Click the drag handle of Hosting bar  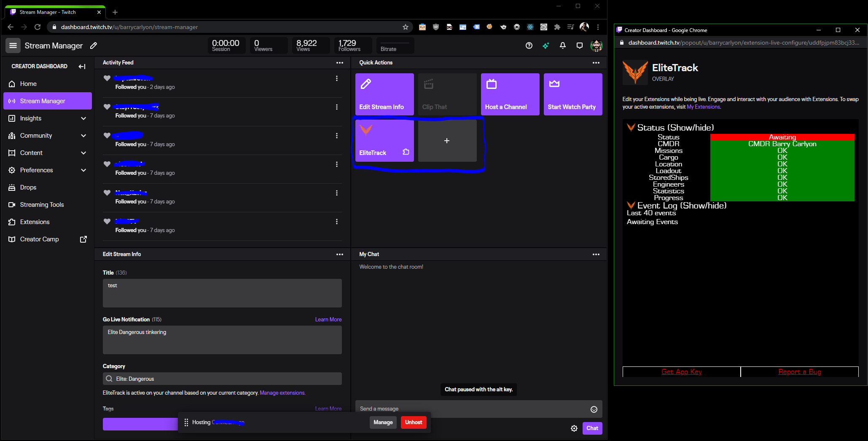(186, 422)
